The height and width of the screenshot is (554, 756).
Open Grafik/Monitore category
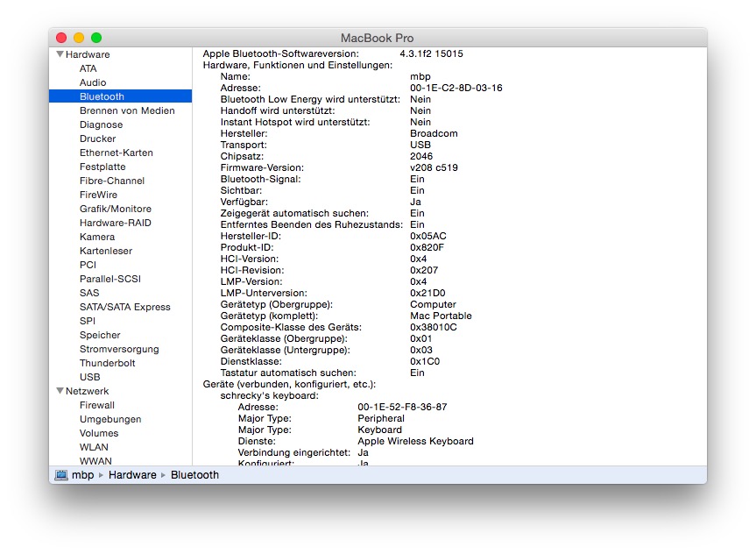pyautogui.click(x=116, y=209)
